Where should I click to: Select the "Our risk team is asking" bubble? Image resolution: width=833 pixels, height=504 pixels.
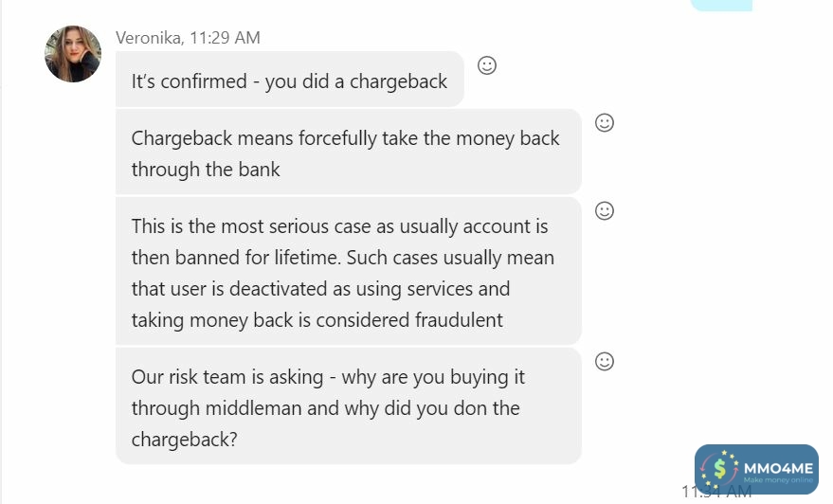coord(347,406)
